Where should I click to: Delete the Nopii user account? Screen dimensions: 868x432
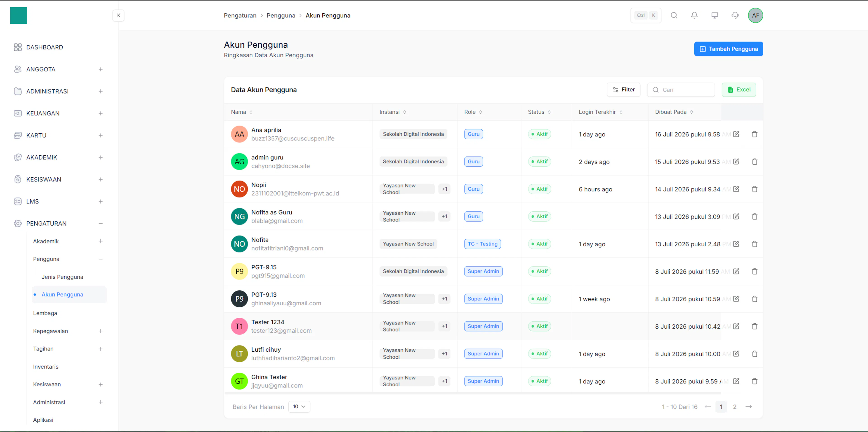point(755,189)
